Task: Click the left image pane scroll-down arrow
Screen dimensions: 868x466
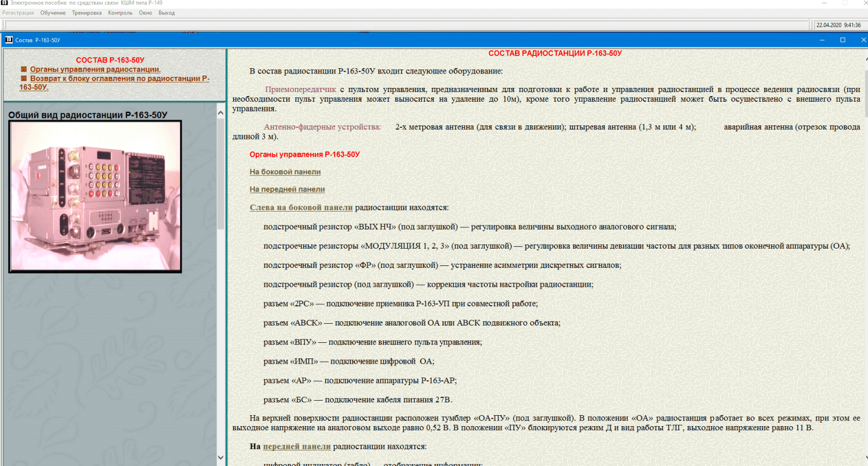Action: coord(220,458)
